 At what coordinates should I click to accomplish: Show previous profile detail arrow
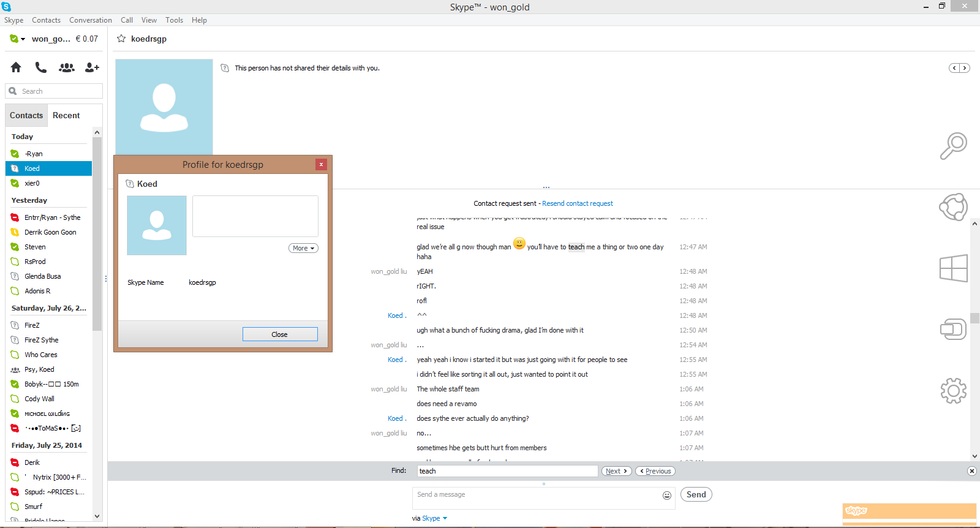pos(954,68)
